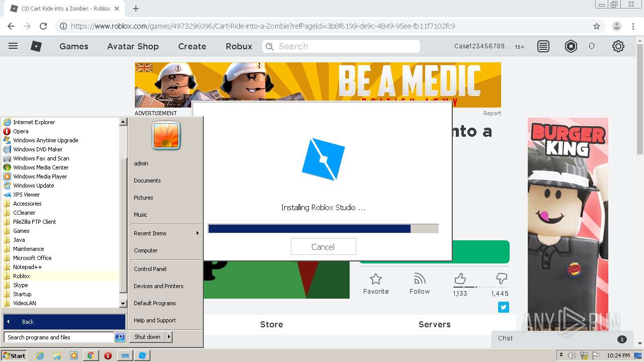Open Create in Roblox navbar

tap(192, 46)
